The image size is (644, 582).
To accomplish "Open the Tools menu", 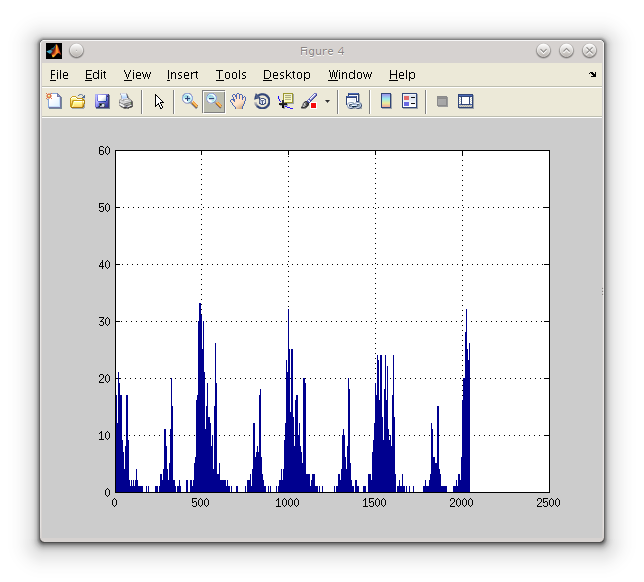I will pos(231,75).
